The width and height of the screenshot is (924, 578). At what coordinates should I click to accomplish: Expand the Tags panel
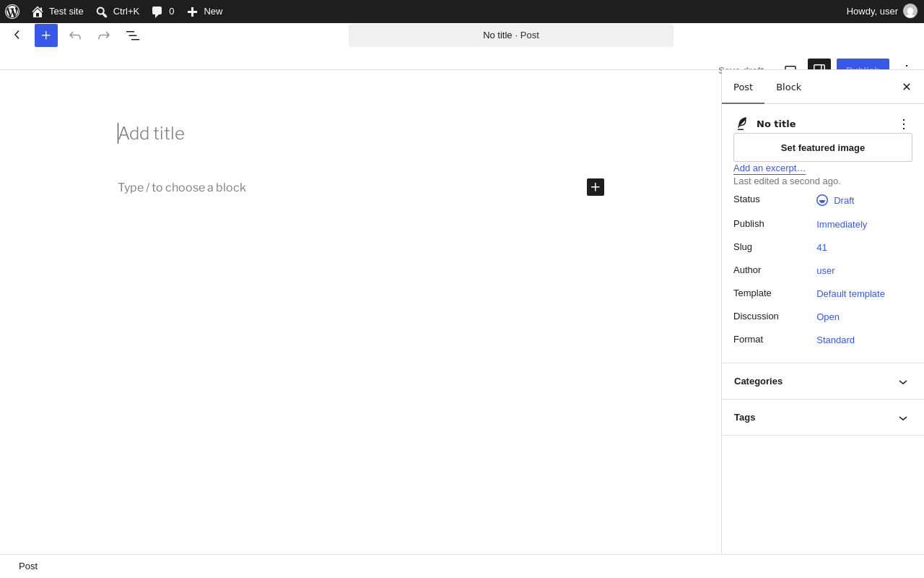pyautogui.click(x=823, y=418)
